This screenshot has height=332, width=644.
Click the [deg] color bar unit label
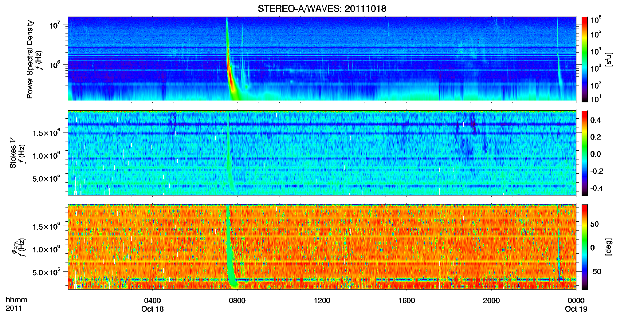(608, 247)
